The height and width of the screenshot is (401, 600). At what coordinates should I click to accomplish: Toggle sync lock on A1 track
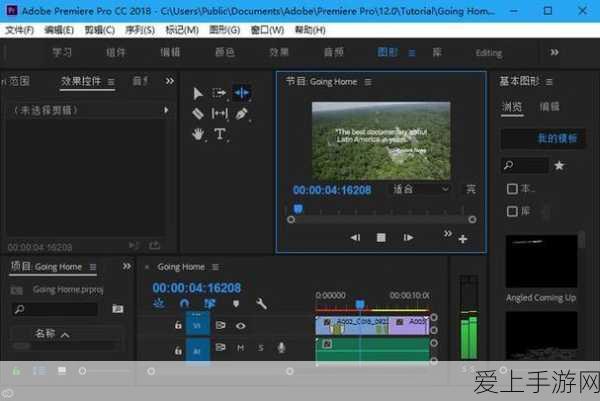[x=220, y=347]
